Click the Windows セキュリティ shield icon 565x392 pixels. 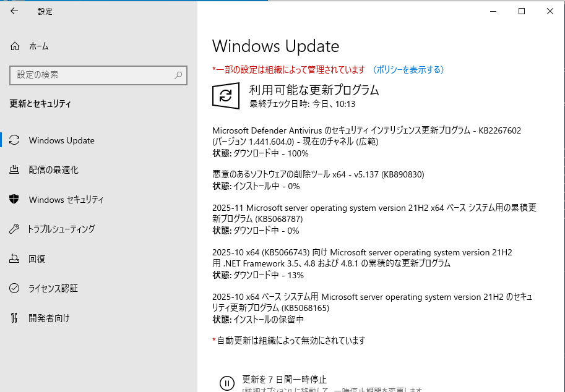point(15,200)
